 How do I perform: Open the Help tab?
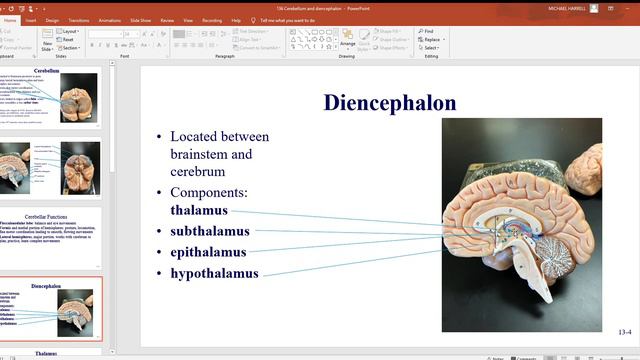tap(236, 20)
